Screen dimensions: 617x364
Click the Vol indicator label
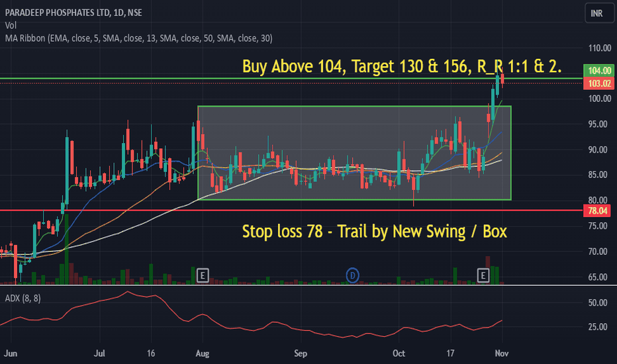click(x=11, y=25)
